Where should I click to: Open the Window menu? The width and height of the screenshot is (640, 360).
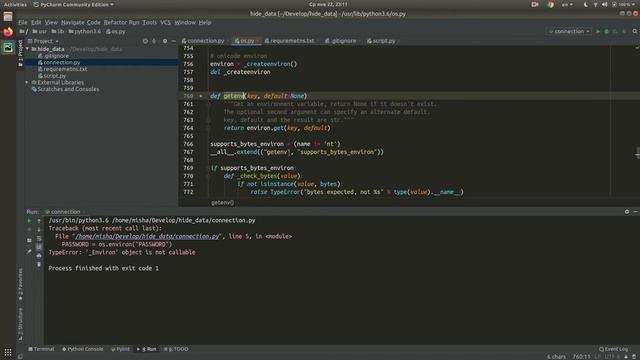click(x=185, y=22)
